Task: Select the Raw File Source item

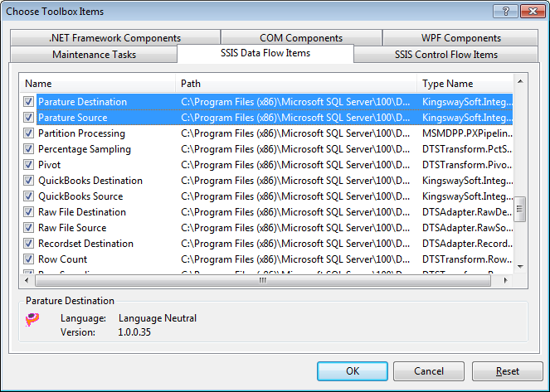Action: (x=72, y=228)
